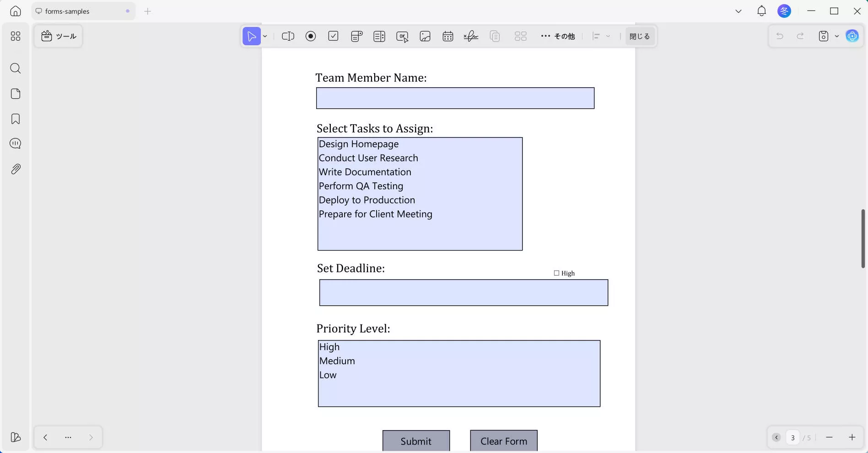
Task: Open the pages panel in sidebar
Action: pos(16,94)
